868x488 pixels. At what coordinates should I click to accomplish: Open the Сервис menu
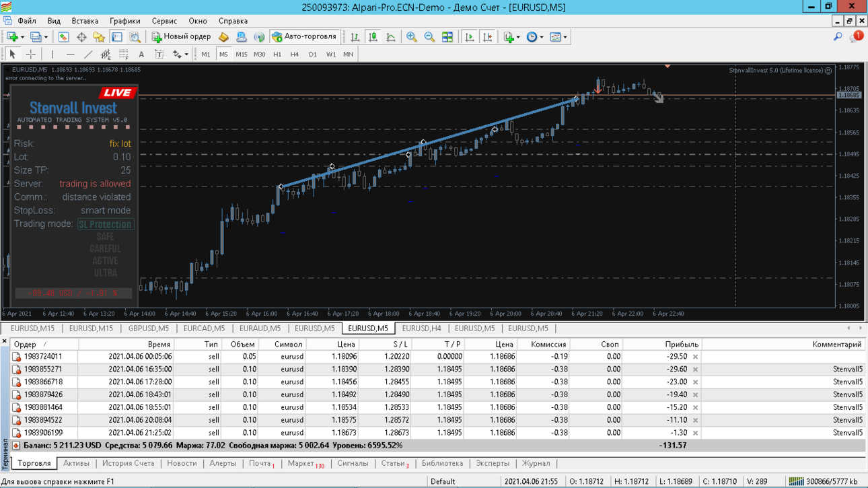tap(164, 21)
